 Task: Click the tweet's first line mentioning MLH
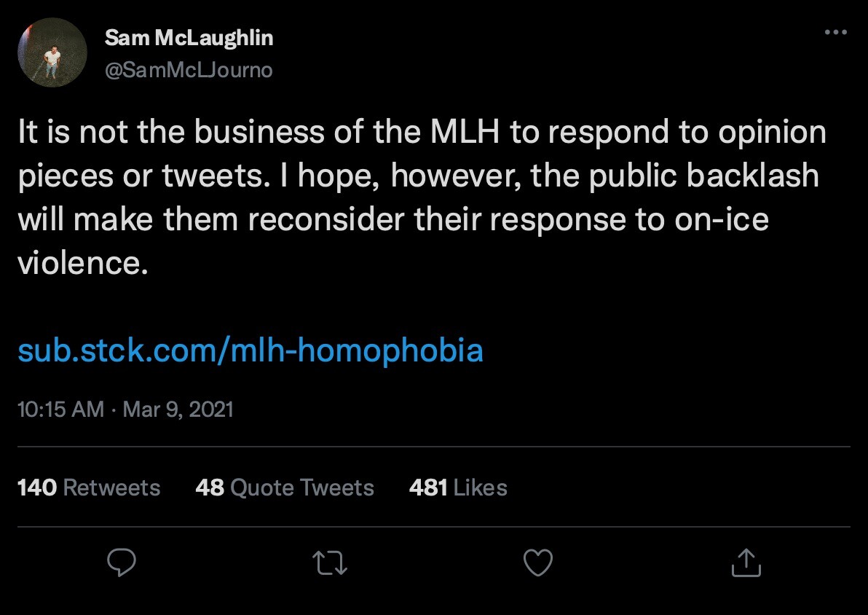(422, 133)
